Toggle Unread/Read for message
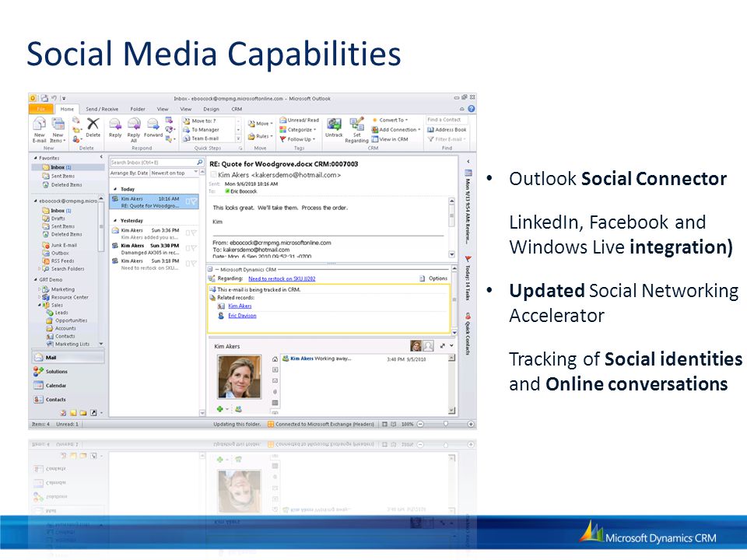This screenshot has width=747, height=560. [299, 120]
